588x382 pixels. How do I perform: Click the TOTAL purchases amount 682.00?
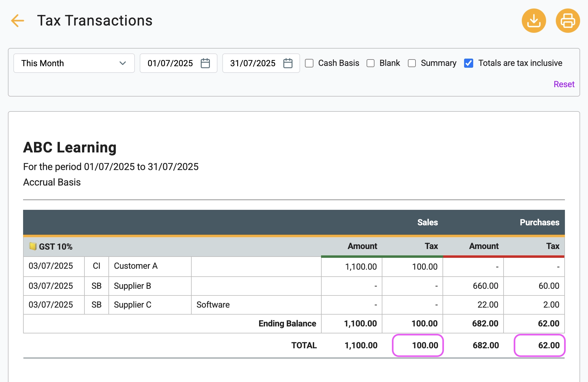click(x=486, y=346)
